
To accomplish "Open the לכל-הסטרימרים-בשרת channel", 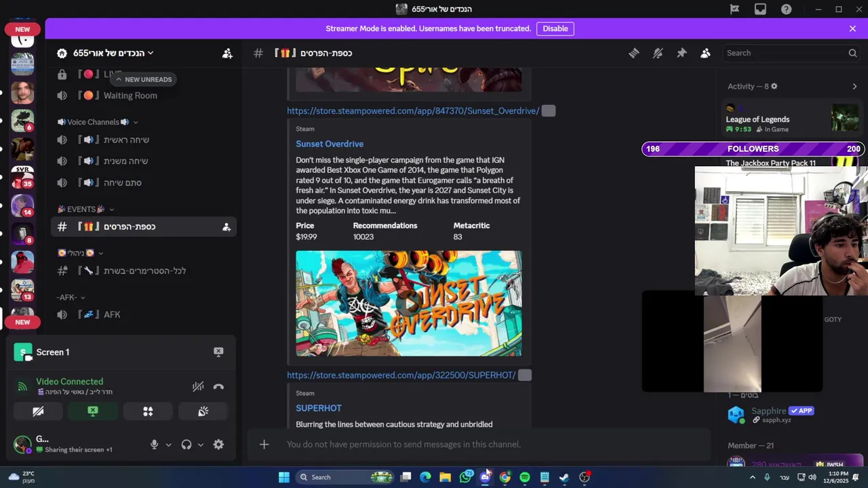I will (x=143, y=270).
